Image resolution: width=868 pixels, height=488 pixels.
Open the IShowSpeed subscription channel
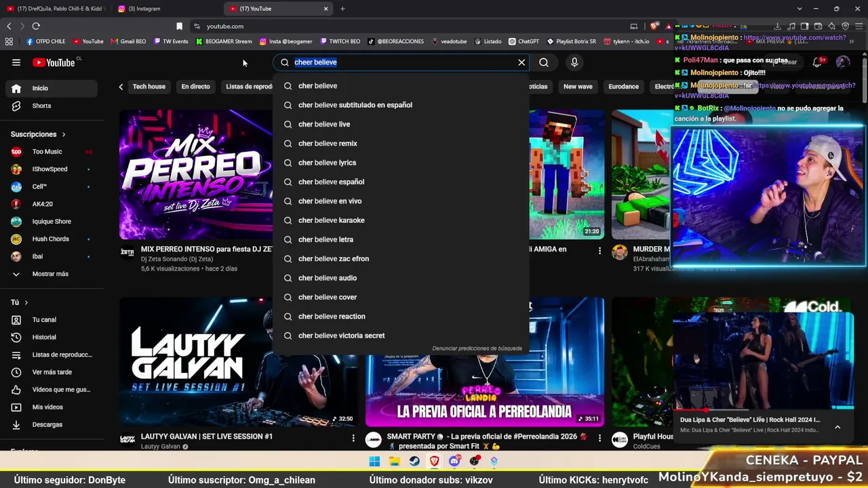(x=52, y=169)
